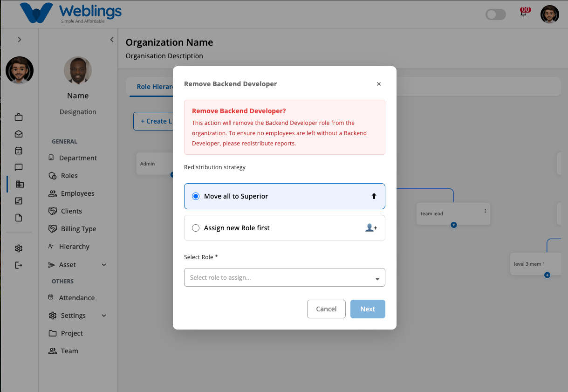Open the user avatar in top bar

click(550, 14)
